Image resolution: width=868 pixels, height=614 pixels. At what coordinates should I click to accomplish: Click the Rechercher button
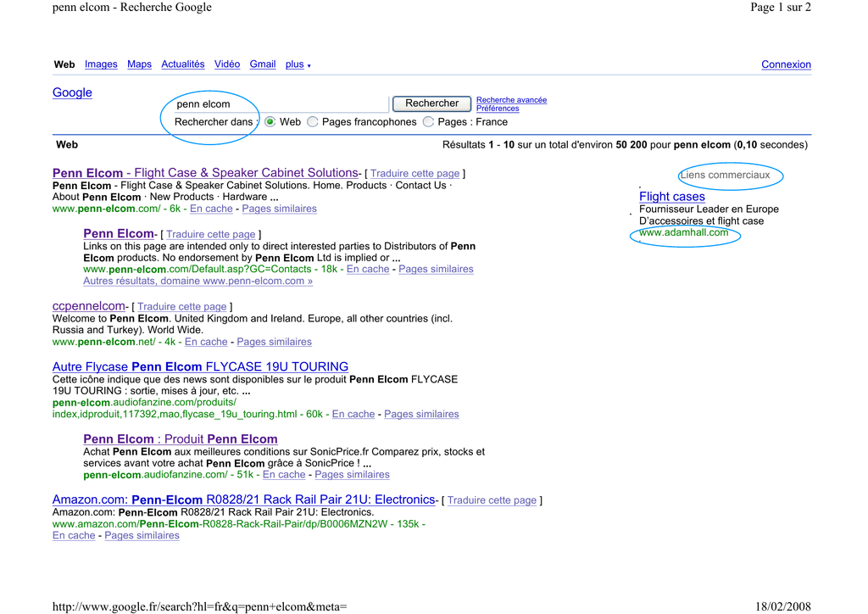pos(431,103)
